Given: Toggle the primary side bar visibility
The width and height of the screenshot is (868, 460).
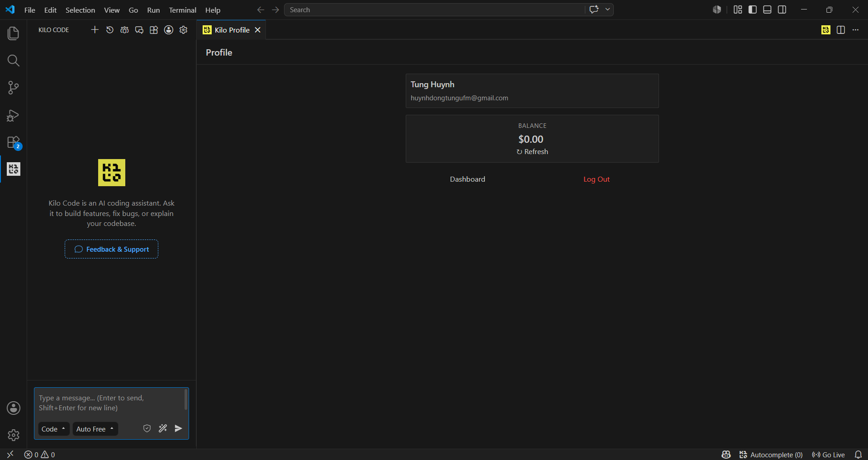Looking at the screenshot, I should [x=753, y=9].
